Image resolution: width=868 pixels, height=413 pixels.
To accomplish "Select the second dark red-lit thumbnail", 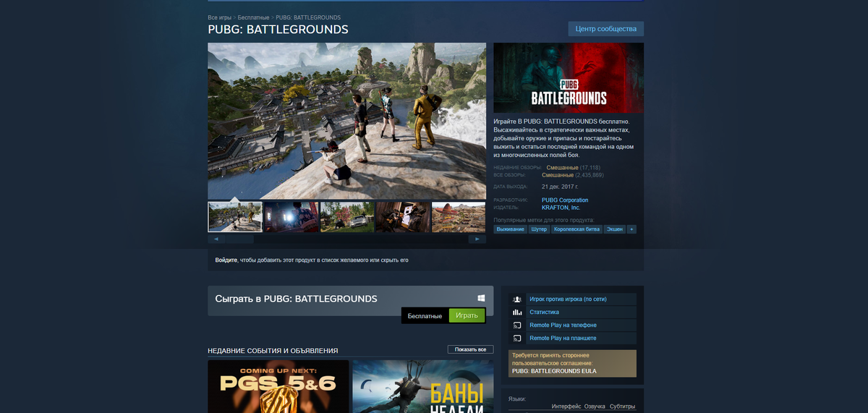I will (x=291, y=217).
